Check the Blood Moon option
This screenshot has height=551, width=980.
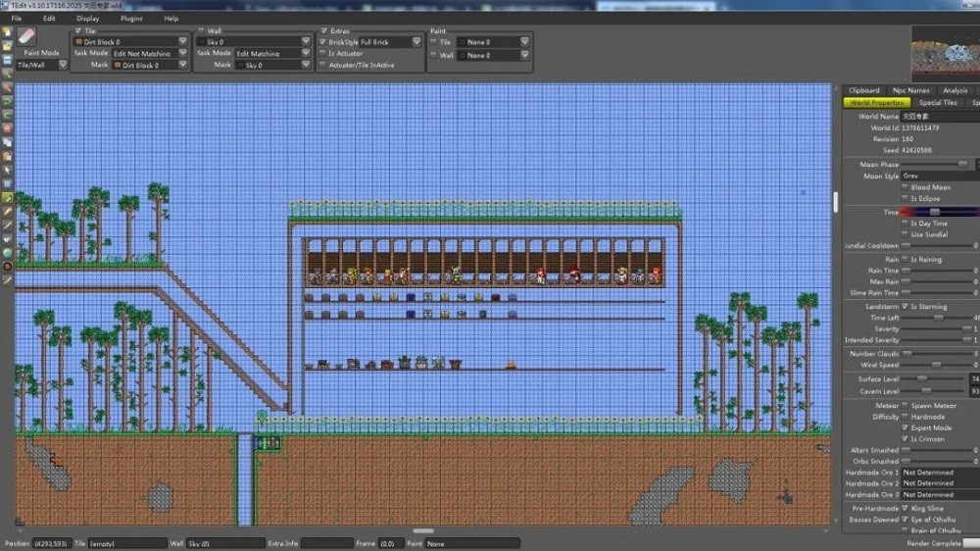905,187
